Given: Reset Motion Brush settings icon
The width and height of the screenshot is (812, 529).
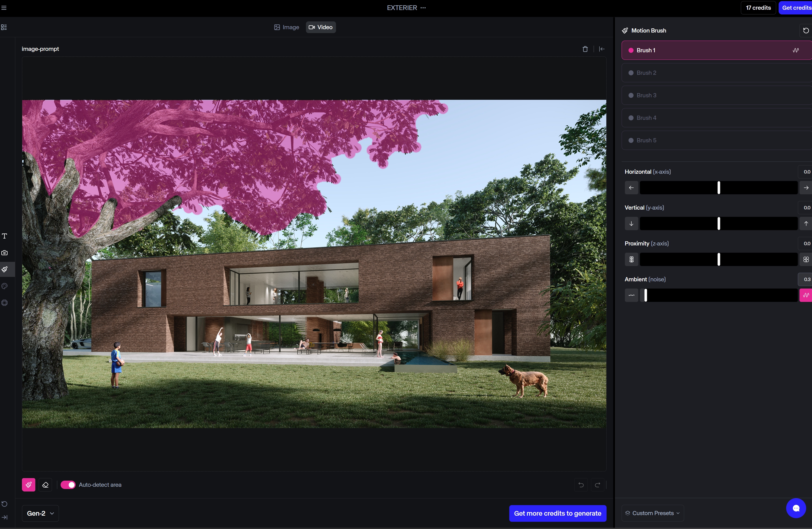Looking at the screenshot, I should coord(806,31).
